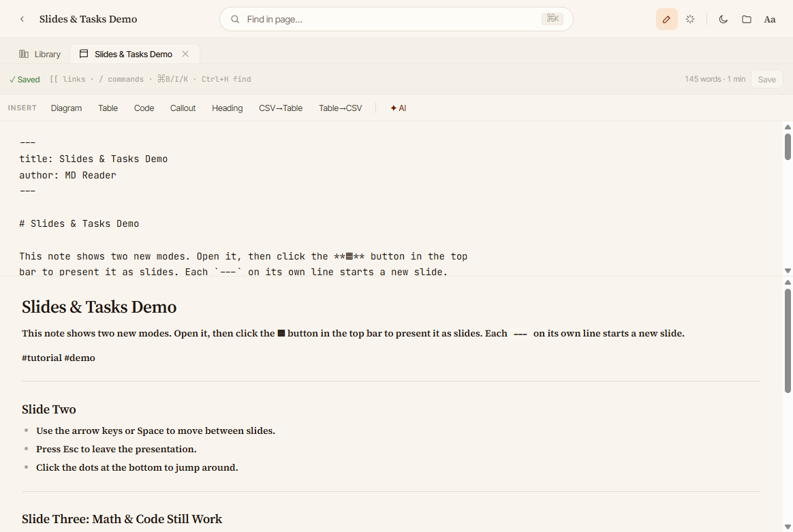Click the 'title: Slides & Tasks Demo' line
Viewport: 793px width, 532px height.
coord(93,159)
